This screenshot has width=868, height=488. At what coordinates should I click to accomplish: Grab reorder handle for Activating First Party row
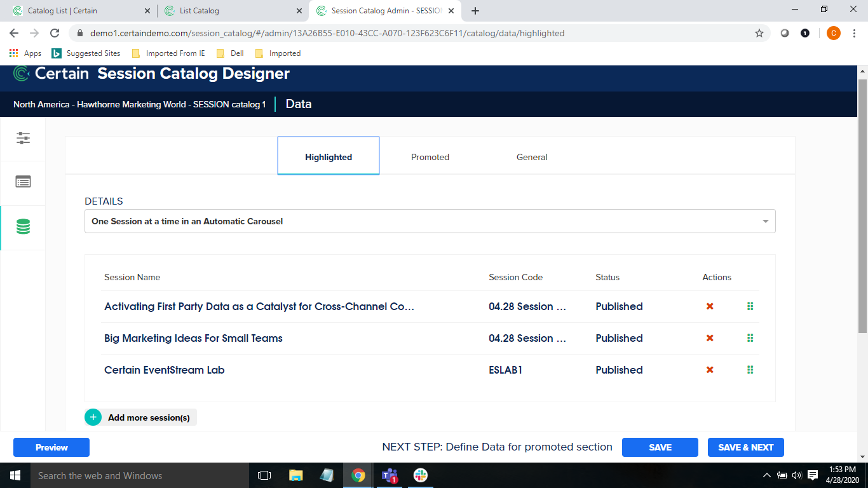(750, 306)
